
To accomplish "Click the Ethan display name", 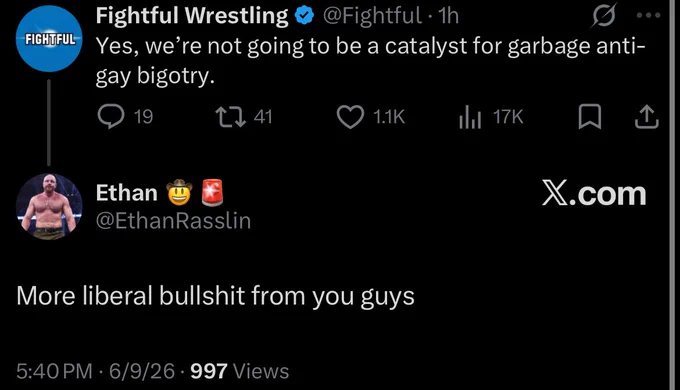I will coord(126,193).
